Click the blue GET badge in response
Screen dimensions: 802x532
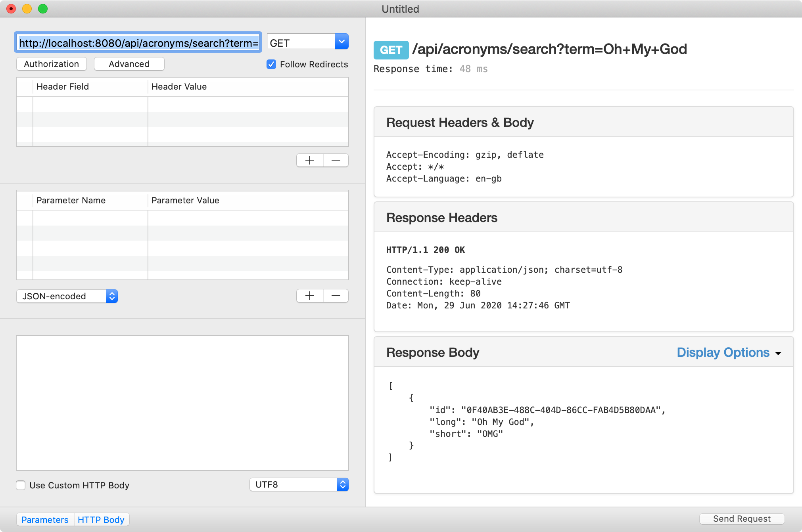tap(391, 50)
